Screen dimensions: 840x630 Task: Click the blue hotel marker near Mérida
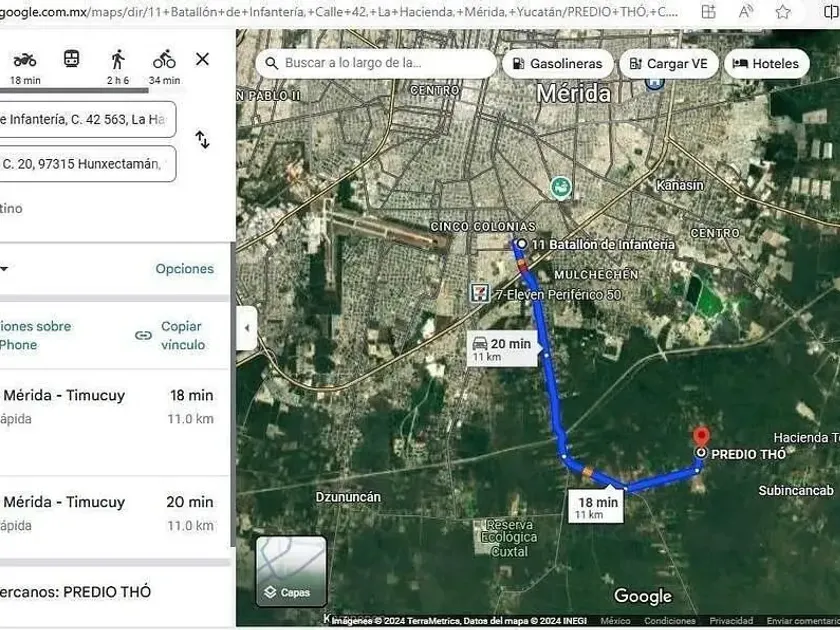coord(655,84)
